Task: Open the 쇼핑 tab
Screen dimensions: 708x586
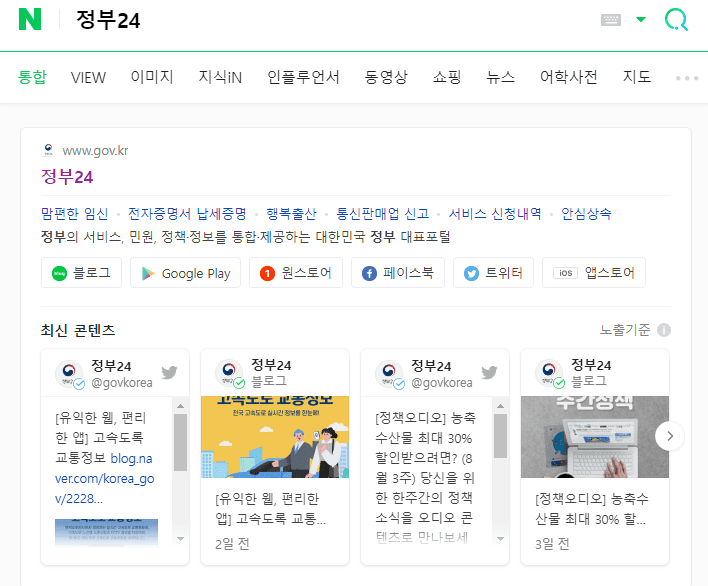Action: click(447, 77)
